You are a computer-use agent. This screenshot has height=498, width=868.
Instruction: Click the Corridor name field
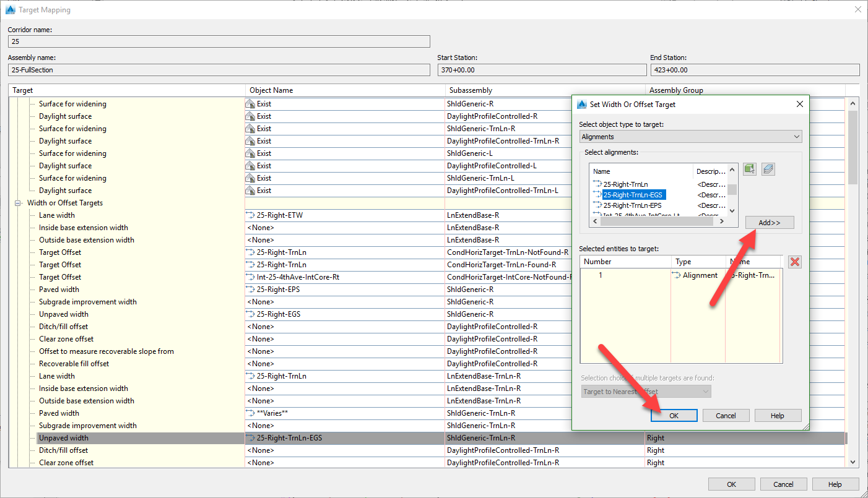pyautogui.click(x=219, y=41)
